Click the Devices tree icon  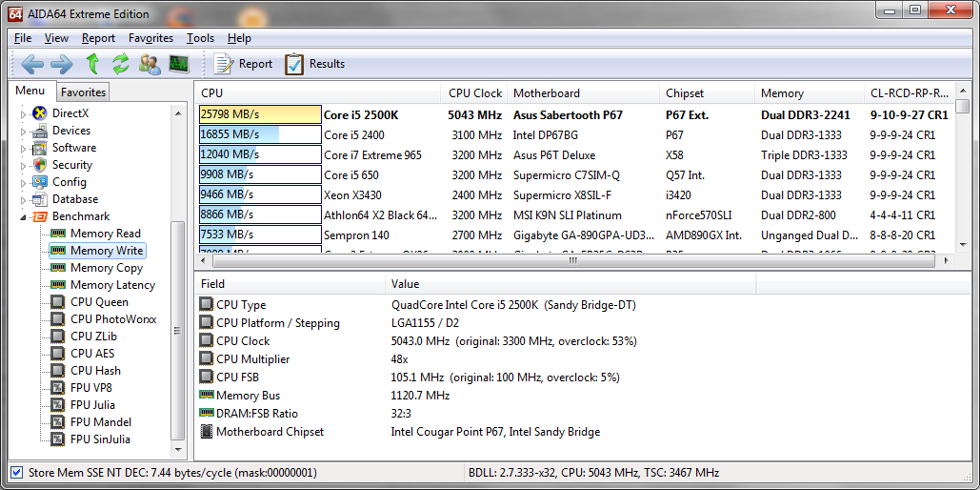pos(40,131)
